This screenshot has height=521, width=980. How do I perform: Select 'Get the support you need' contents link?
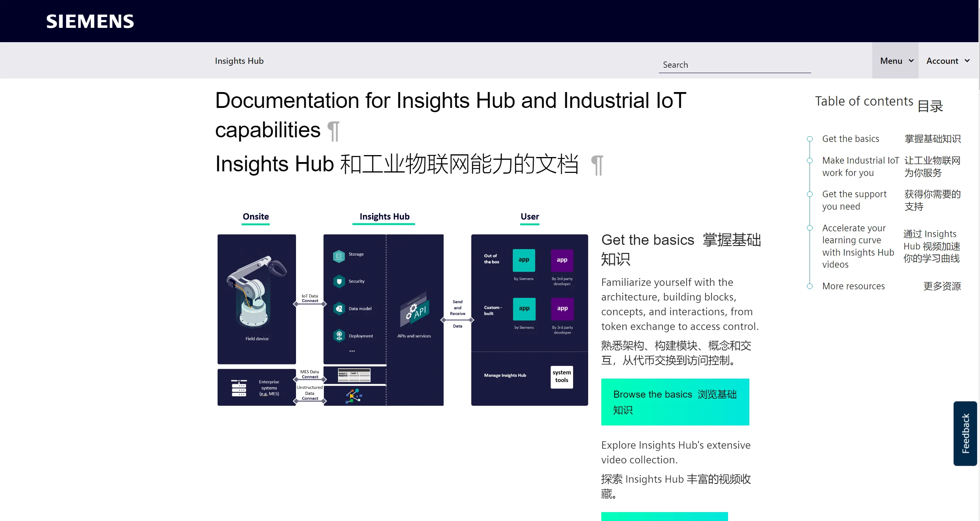(x=854, y=200)
